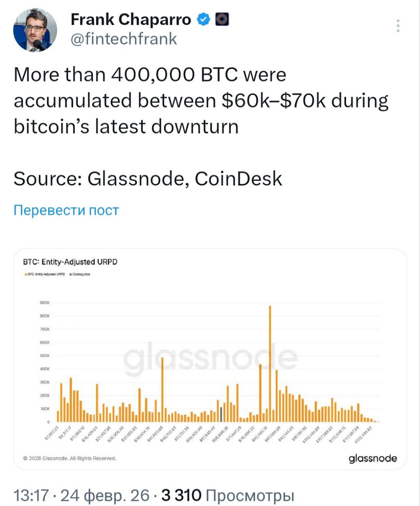
Task: Click the $1,262.23 x-axis label
Action: pyautogui.click(x=52, y=434)
